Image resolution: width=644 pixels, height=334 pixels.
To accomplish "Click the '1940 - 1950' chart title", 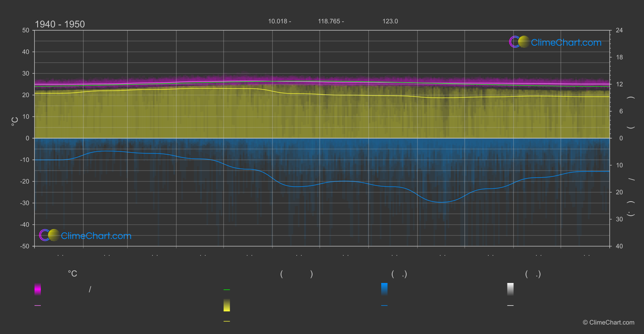I will (60, 24).
